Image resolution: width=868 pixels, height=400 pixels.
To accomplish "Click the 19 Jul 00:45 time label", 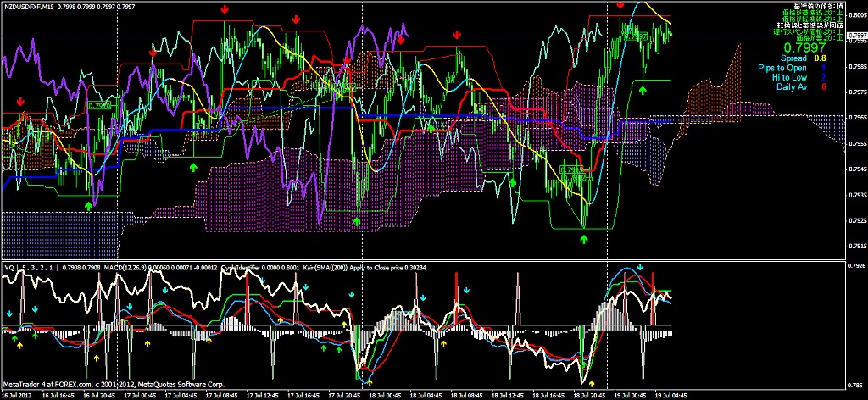I will (630, 396).
